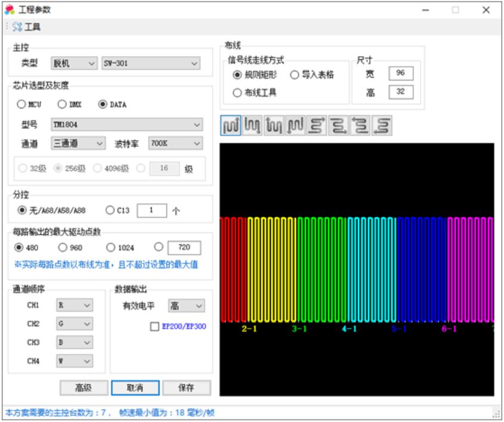Screen dimensions: 504x422
Task: Click the height field showing 32
Action: (401, 92)
